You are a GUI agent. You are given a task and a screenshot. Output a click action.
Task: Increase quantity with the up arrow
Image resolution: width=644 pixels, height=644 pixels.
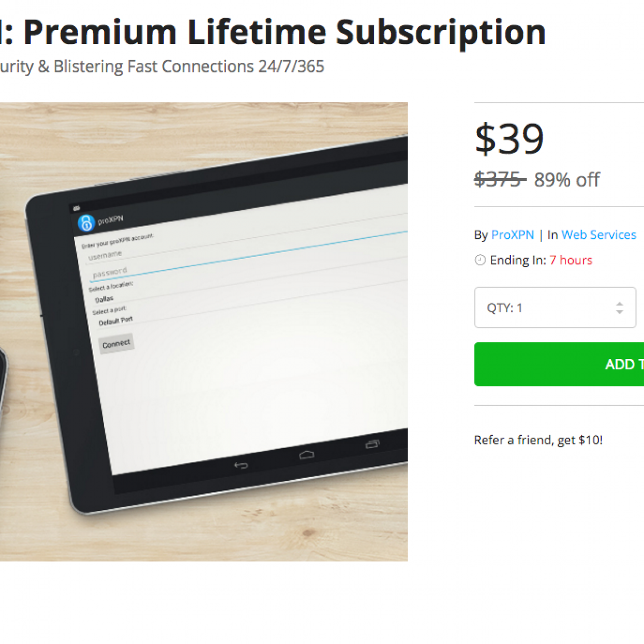619,303
